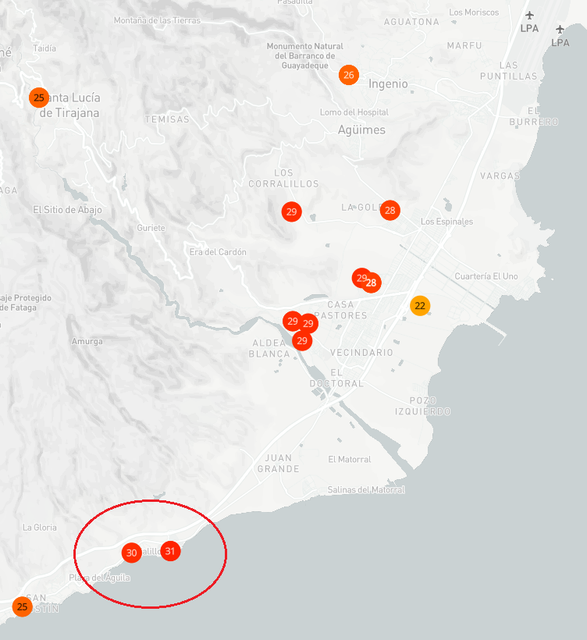Screen dimensions: 587x640
Task: Open the red 31 temperature marker on the coast
Action: [170, 551]
